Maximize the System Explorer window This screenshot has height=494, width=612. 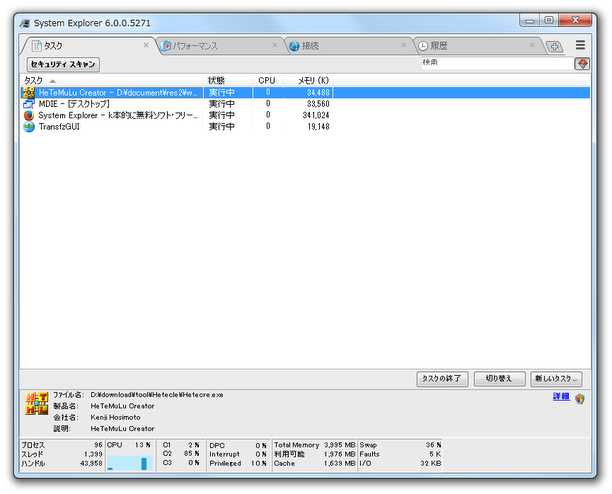[549, 20]
